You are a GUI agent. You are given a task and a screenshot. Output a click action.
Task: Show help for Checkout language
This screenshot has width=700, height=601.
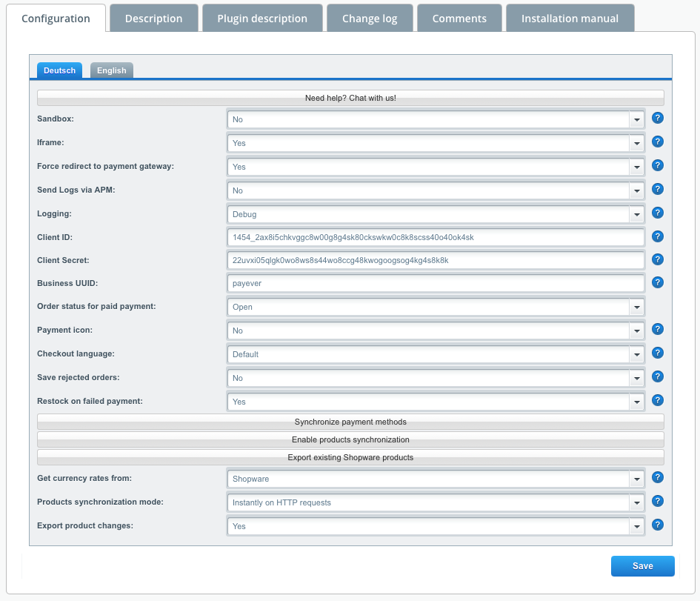point(657,353)
